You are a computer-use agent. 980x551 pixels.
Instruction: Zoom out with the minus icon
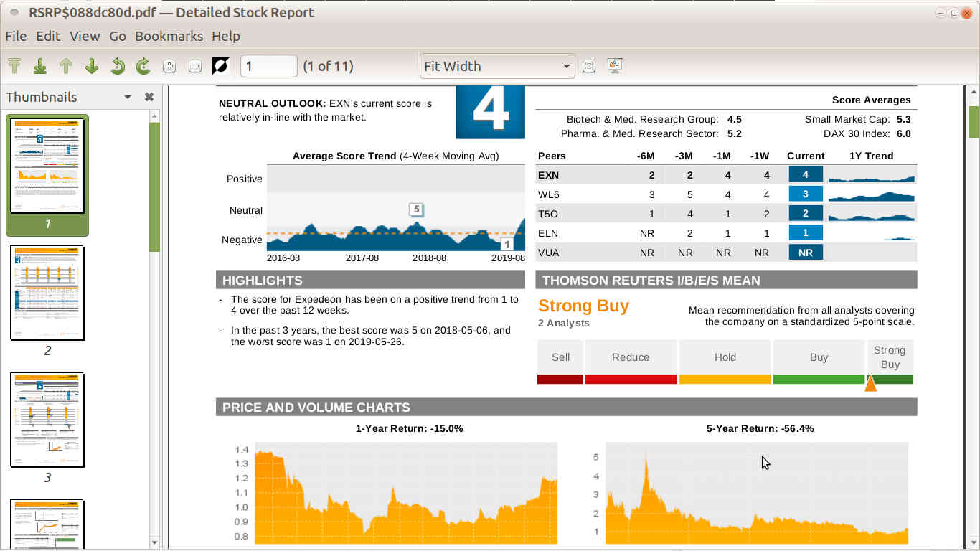195,66
